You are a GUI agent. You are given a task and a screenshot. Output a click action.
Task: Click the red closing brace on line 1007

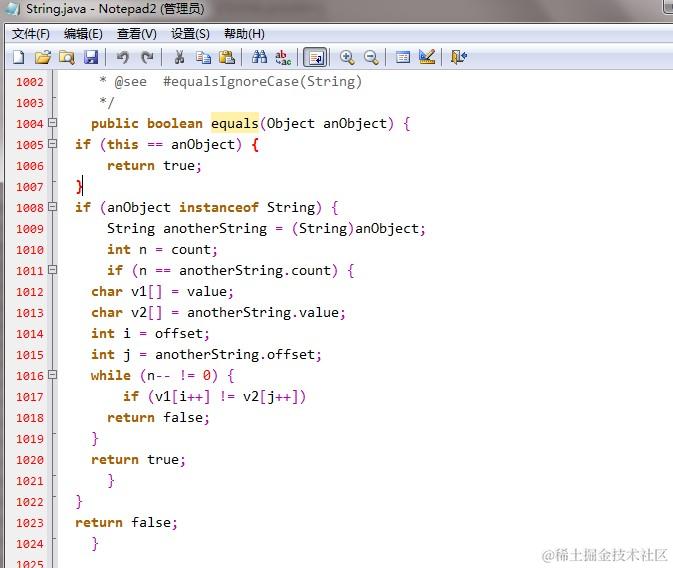(79, 186)
